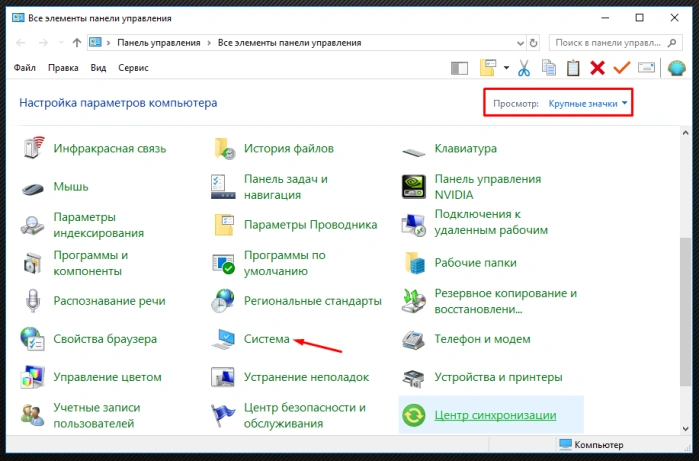Screen dimensions: 699x461
Task: Open the NVIDIA control panel icon
Action: click(414, 186)
